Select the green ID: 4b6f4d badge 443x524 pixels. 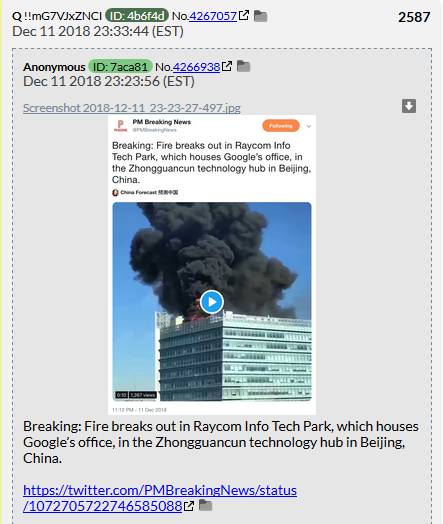point(137,15)
